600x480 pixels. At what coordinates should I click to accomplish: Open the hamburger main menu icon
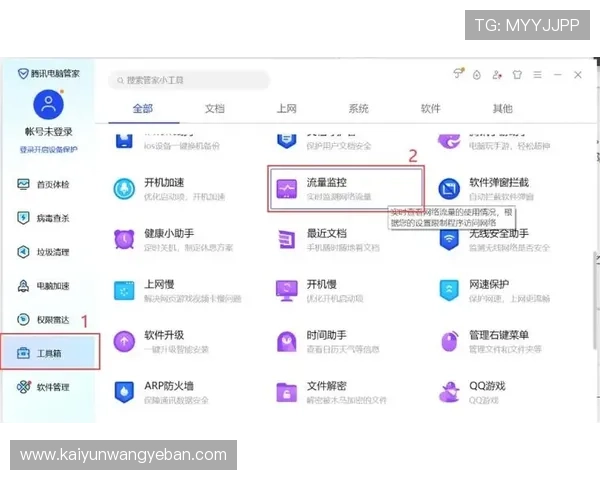point(538,75)
